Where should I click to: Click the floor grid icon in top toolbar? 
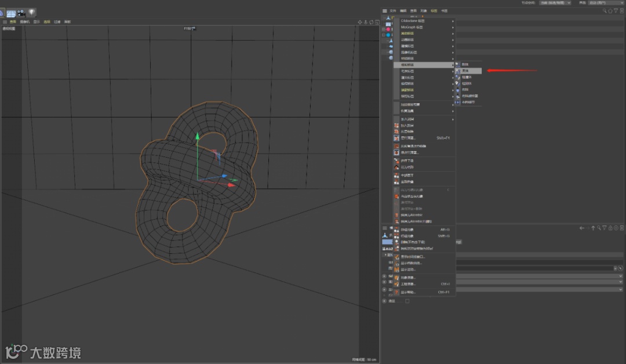11,12
